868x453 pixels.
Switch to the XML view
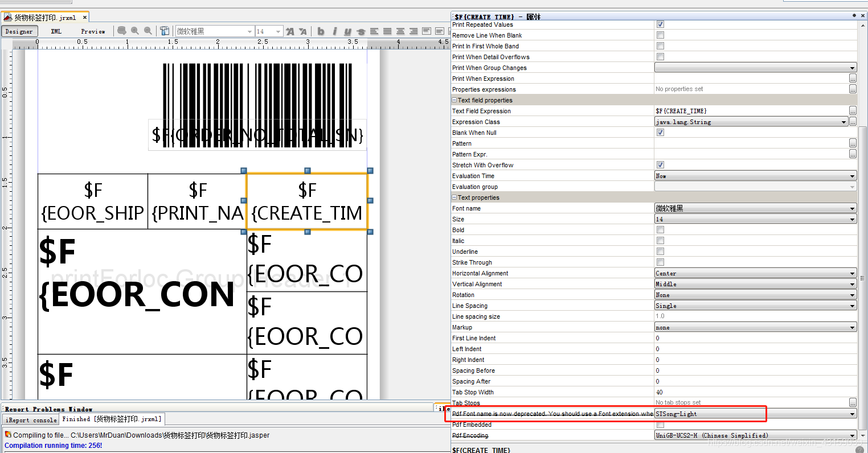click(x=56, y=31)
